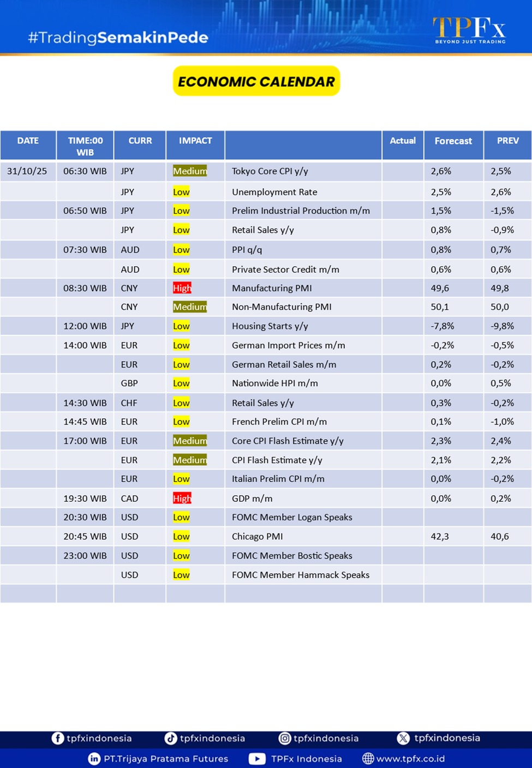
Task: Open the www.tpfx.co.id website link
Action: point(410,759)
